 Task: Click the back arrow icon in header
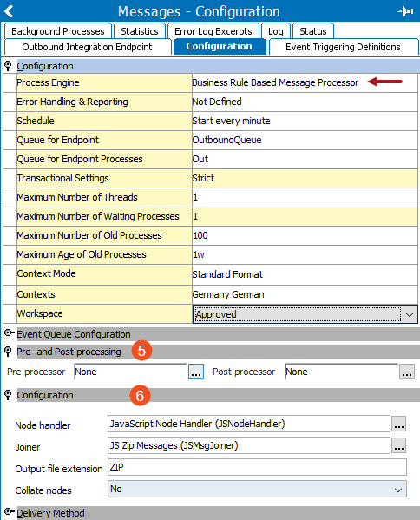coord(9,11)
